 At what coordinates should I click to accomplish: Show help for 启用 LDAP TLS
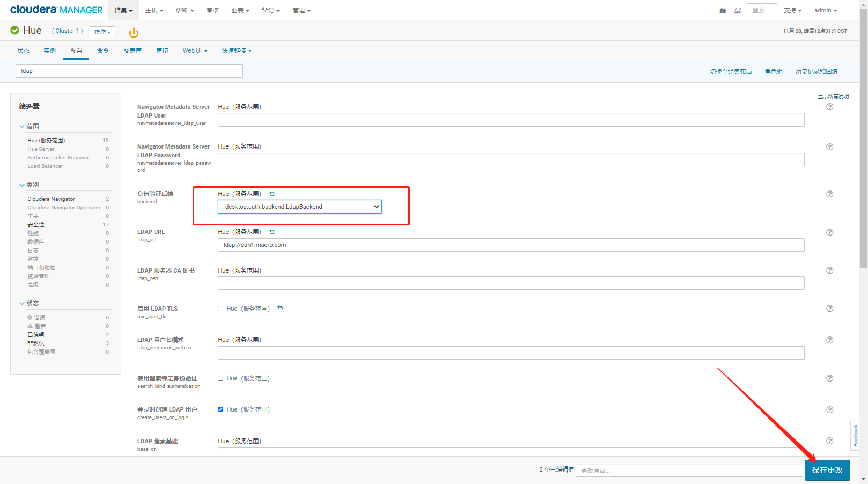[830, 309]
